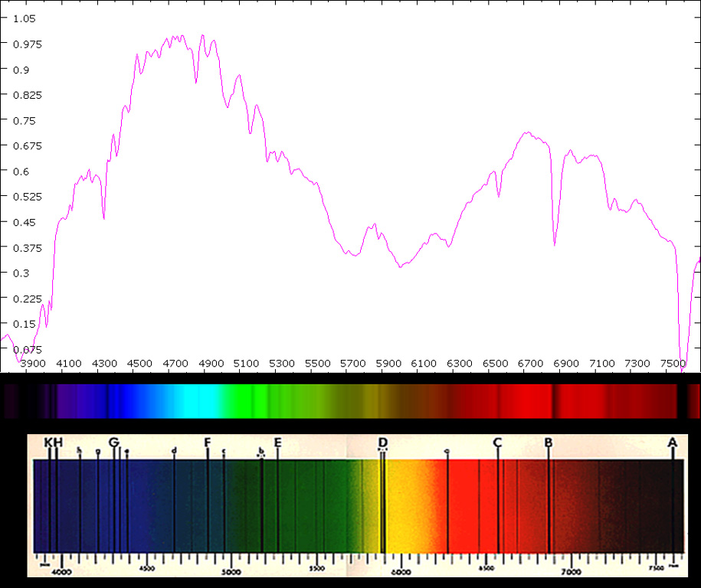Click the capital A line label
701x588 pixels.
coord(673,443)
